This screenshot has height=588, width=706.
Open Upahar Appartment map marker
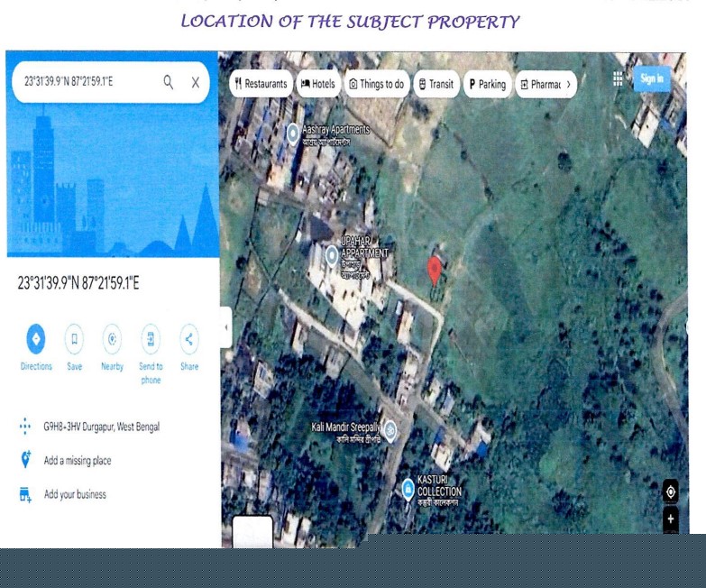[x=332, y=256]
